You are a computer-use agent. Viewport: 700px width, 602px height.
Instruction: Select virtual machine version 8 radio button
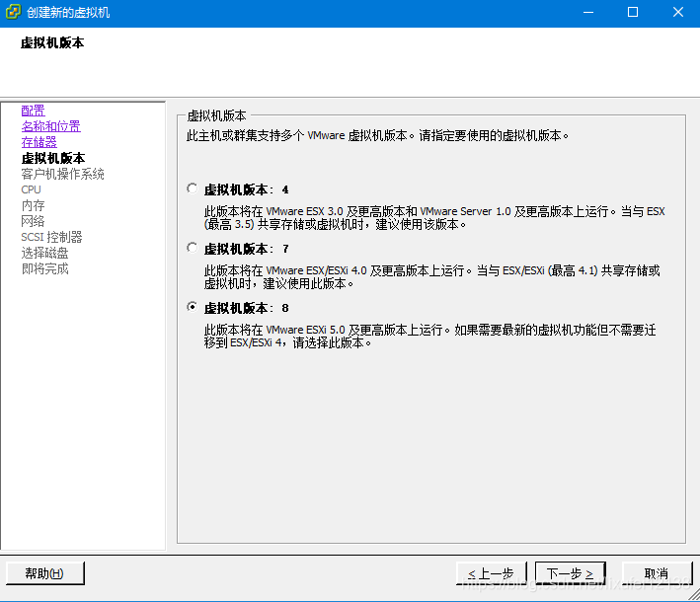(193, 307)
